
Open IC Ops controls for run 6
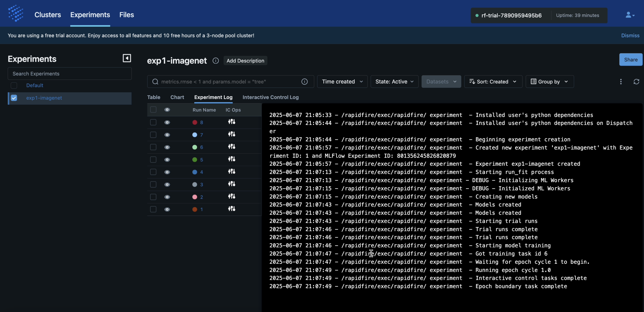coord(231,147)
